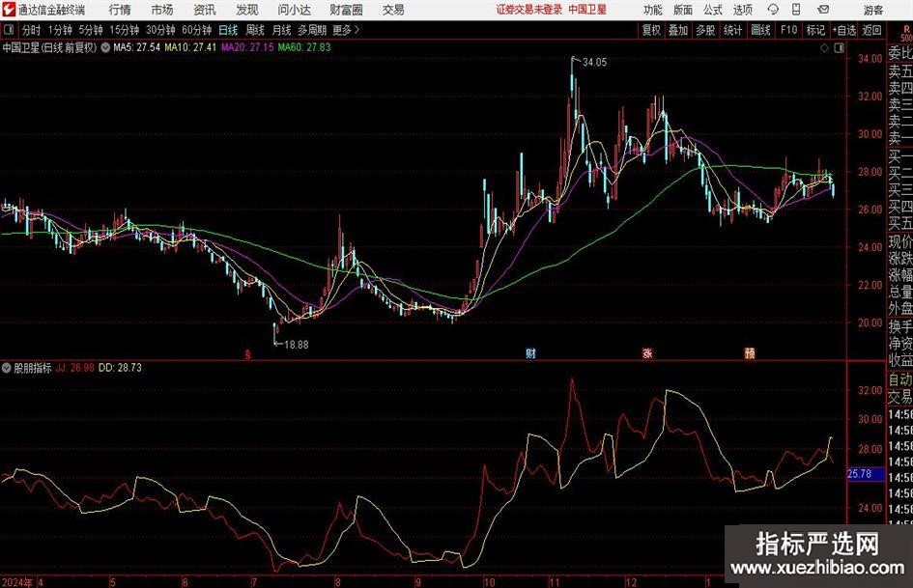Viewport: 913px width, 588px height.
Task: Switch to 分时 period tab
Action: [31, 30]
